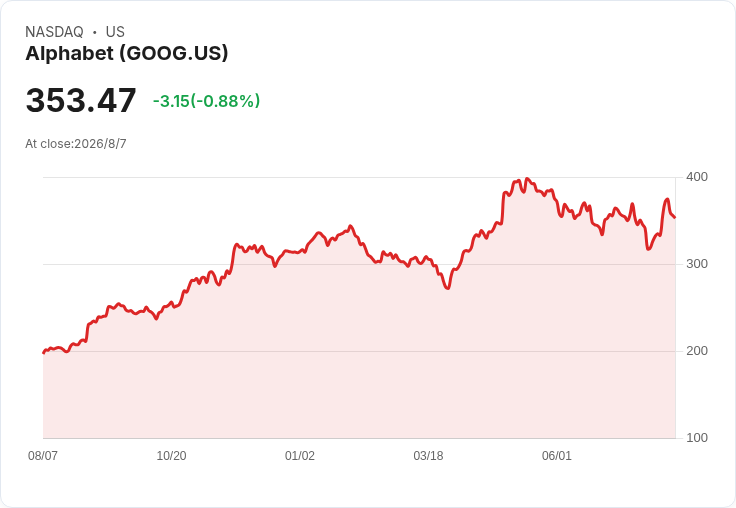
Task: Click the latest endpoint of the price line
Action: coord(675,217)
